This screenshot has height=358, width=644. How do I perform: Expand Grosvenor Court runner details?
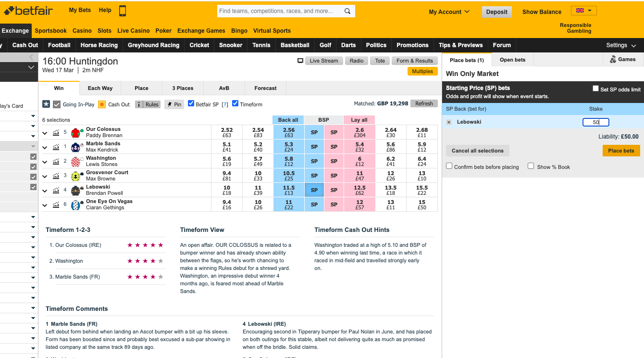(45, 176)
